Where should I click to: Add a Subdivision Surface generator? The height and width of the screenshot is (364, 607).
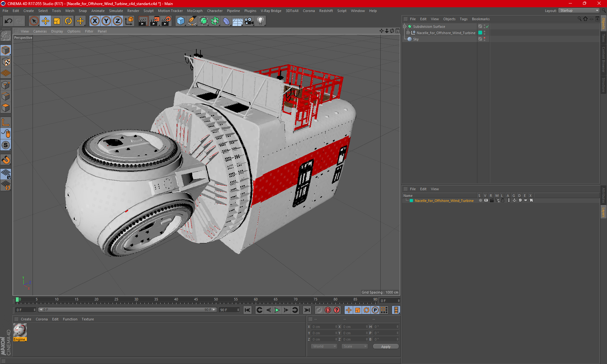point(204,21)
